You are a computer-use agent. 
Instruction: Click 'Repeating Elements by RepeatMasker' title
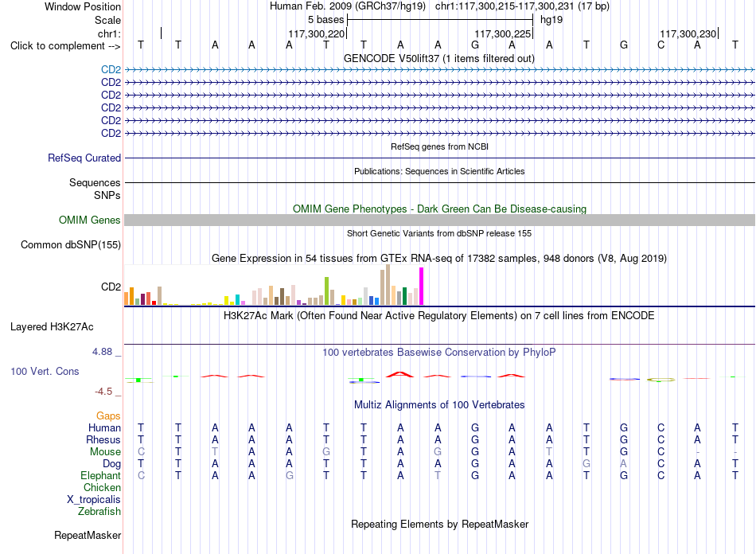coord(439,524)
